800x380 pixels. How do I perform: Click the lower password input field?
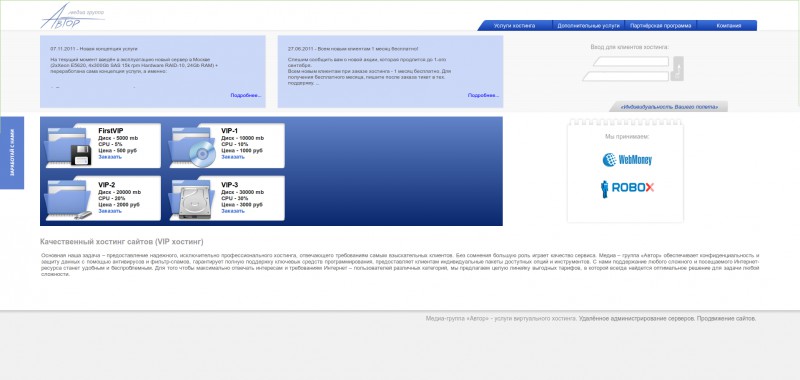tap(626, 77)
